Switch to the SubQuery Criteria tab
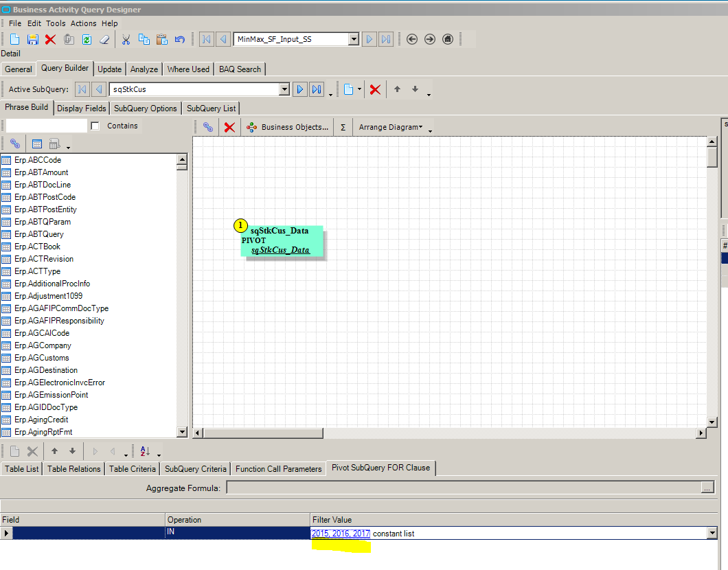This screenshot has height=570, width=728. pyautogui.click(x=196, y=469)
